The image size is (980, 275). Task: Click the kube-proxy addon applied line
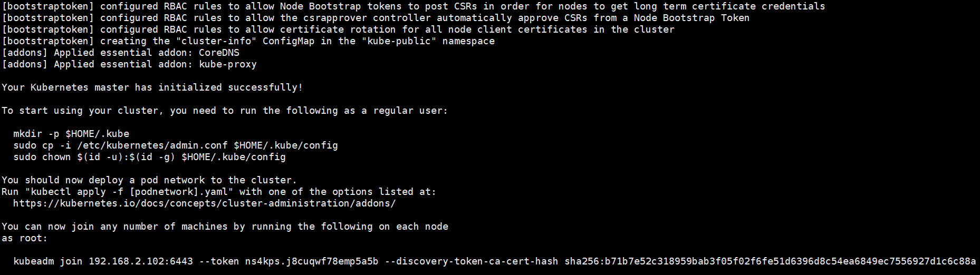tap(129, 64)
